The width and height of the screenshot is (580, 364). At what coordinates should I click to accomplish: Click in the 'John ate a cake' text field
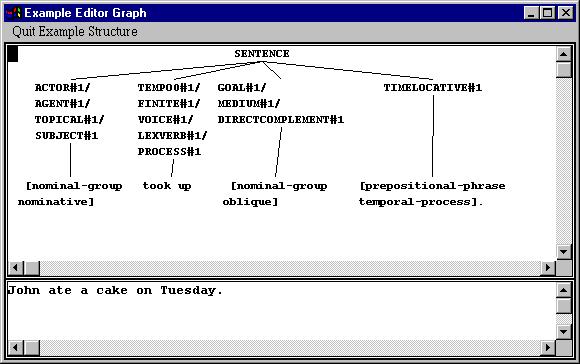281,311
